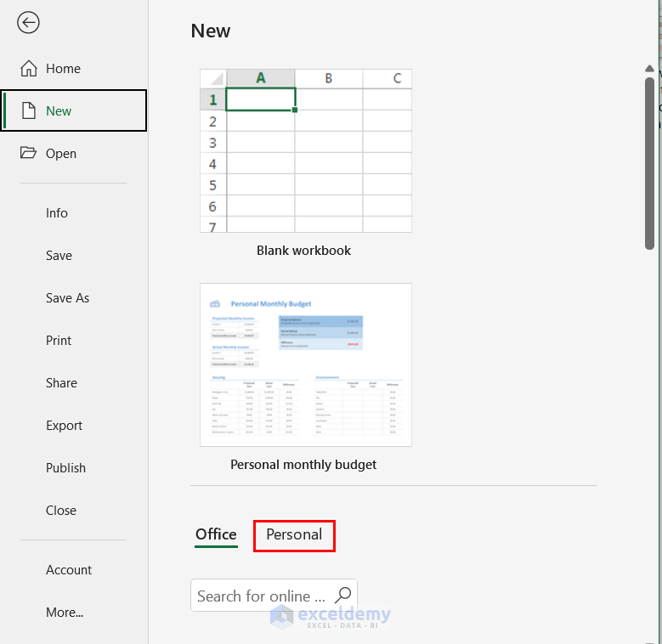
Task: Select the Office templates tab
Action: coord(216,535)
